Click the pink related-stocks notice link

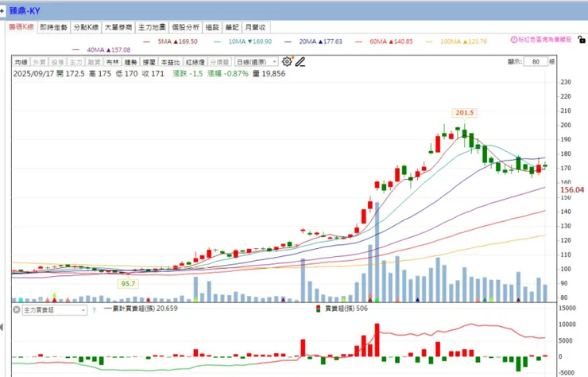coord(541,40)
